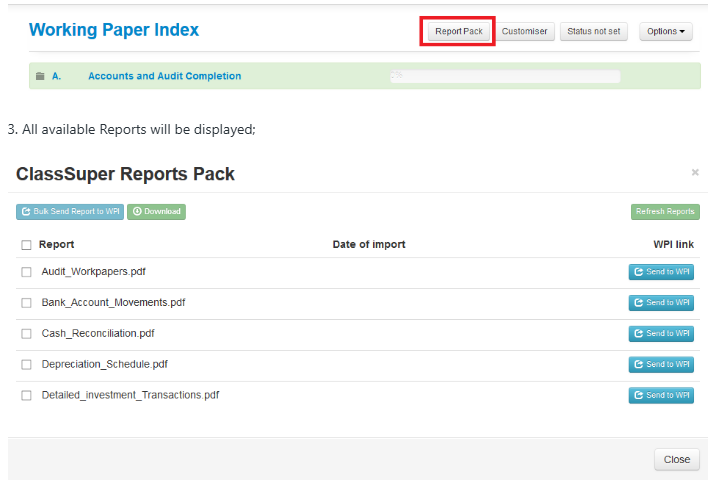Open the Options dropdown
The width and height of the screenshot is (712, 482).
tap(666, 31)
